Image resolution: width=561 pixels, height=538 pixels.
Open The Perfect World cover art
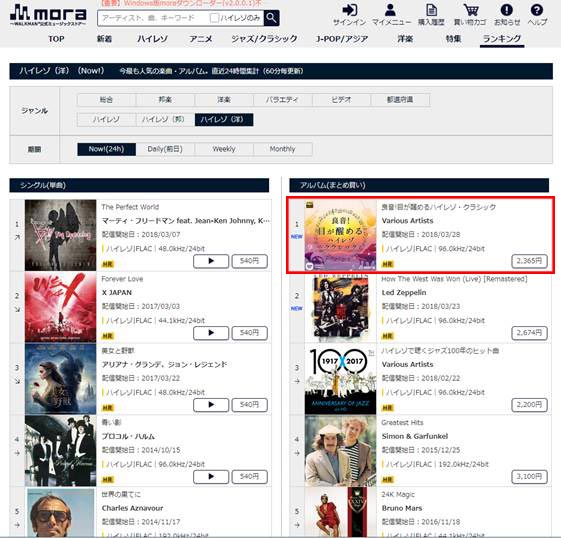60,235
